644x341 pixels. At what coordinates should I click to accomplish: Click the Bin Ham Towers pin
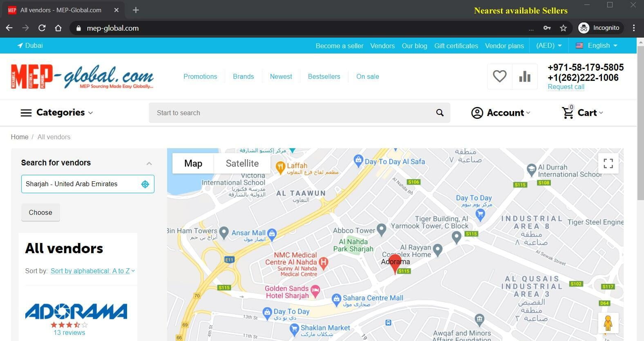click(224, 232)
